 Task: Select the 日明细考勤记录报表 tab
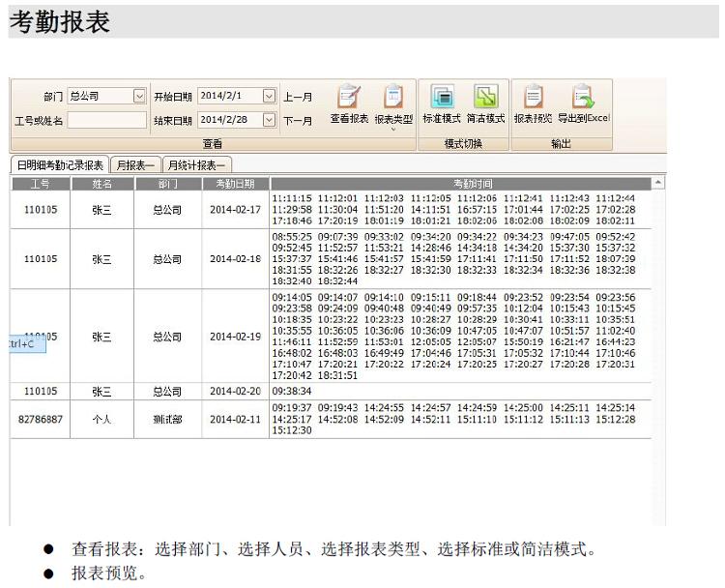click(60, 165)
